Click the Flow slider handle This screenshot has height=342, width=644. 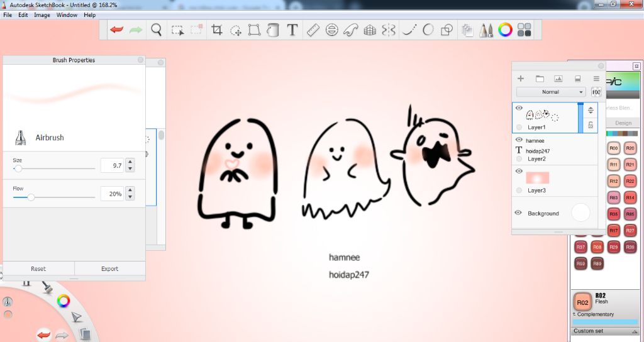tap(31, 197)
